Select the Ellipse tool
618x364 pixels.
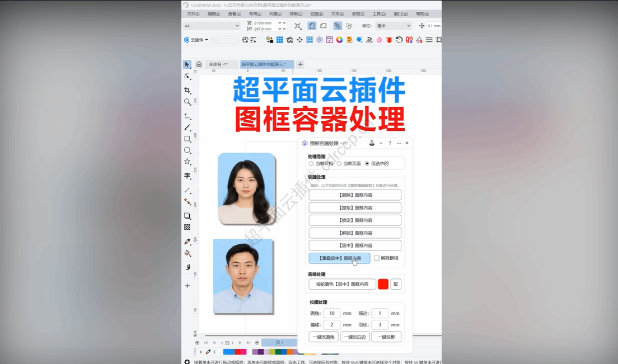pos(187,150)
